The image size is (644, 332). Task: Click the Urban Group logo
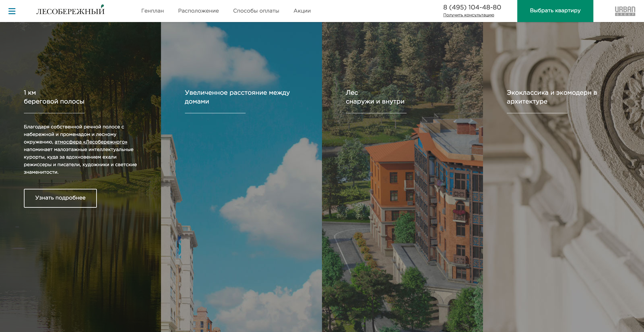click(x=625, y=11)
